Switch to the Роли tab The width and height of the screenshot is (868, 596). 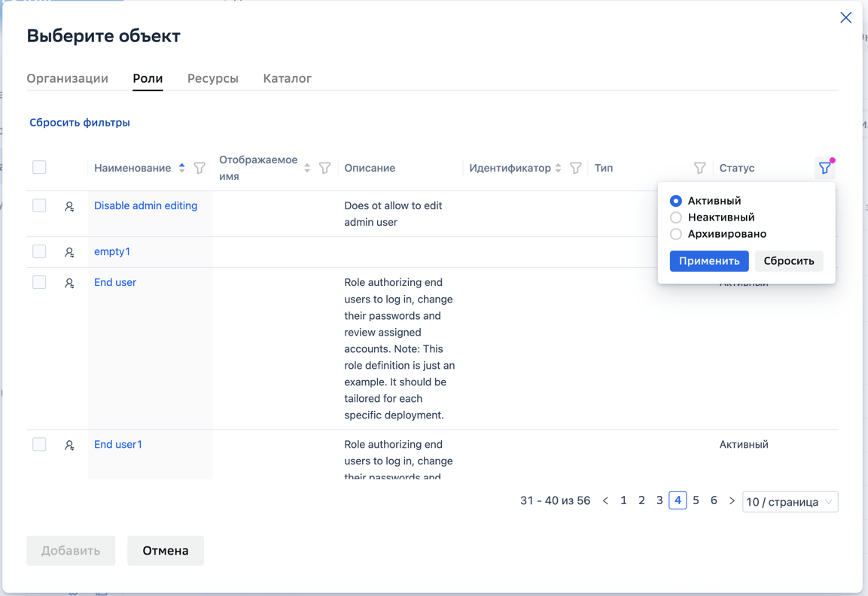[148, 78]
